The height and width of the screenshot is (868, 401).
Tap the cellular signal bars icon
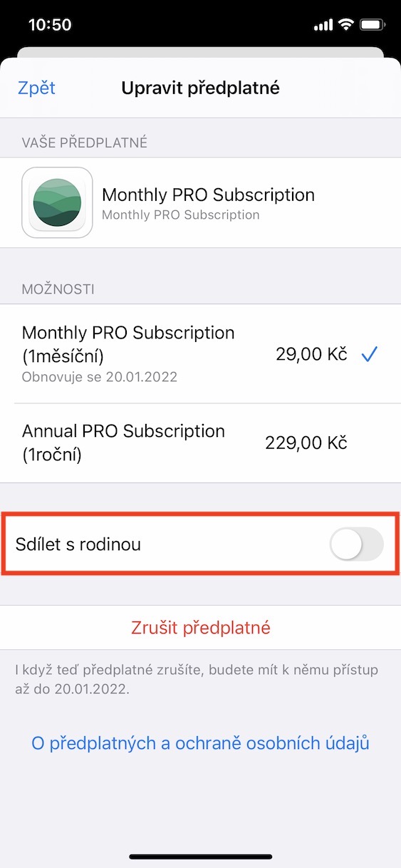pyautogui.click(x=323, y=26)
